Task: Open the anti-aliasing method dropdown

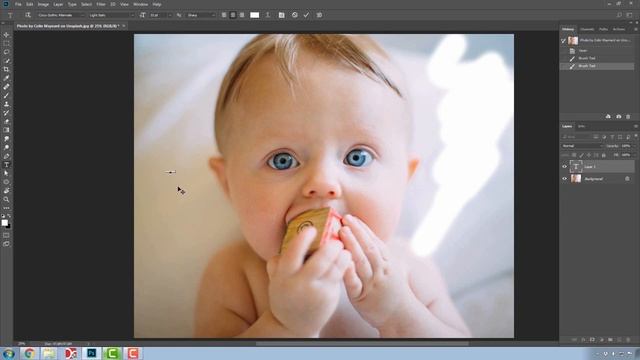Action: [200, 15]
